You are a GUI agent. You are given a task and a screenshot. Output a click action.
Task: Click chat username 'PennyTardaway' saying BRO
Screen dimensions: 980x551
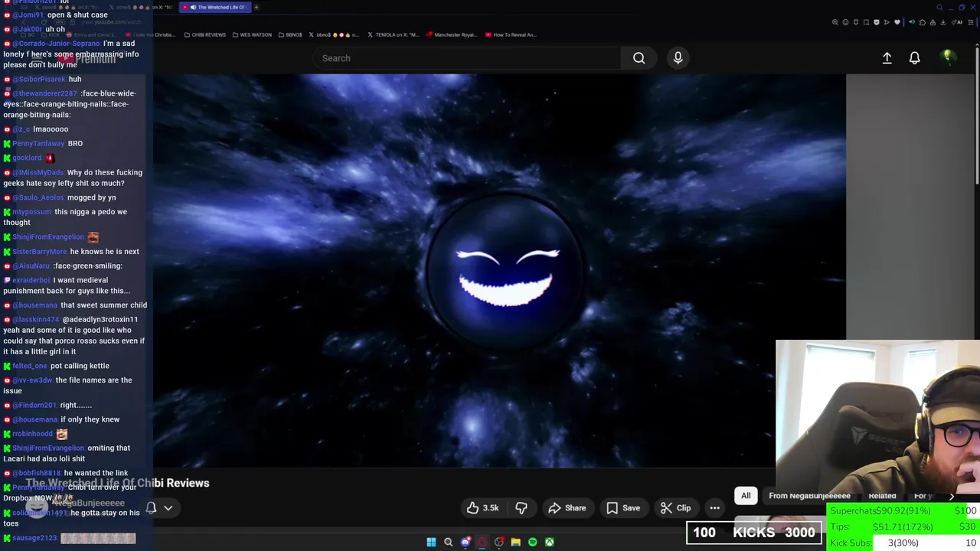(x=38, y=143)
